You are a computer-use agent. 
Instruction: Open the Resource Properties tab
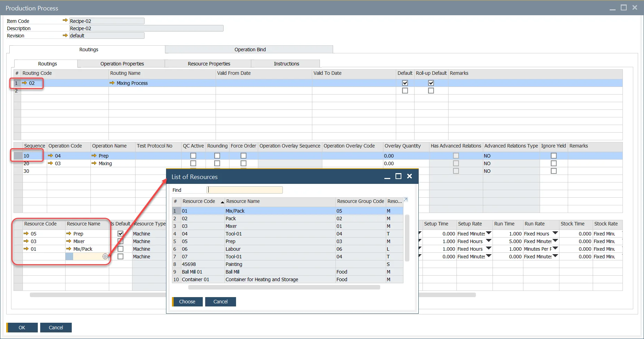(x=209, y=64)
